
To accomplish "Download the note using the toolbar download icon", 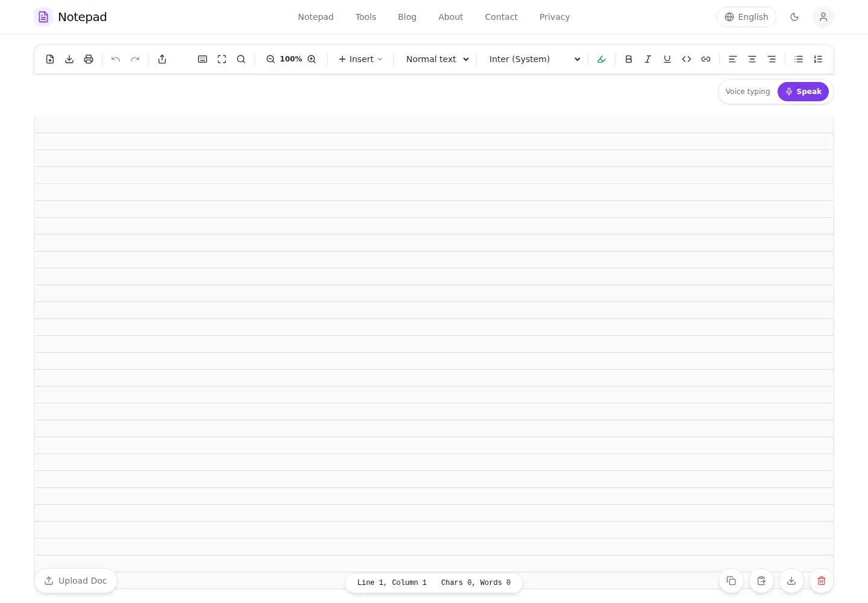I will [69, 59].
